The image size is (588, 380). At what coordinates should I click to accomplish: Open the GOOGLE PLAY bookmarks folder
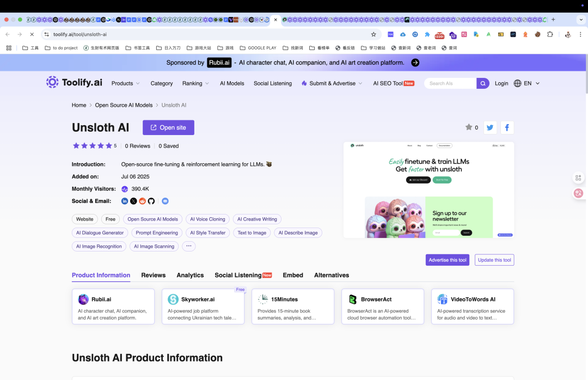point(258,48)
